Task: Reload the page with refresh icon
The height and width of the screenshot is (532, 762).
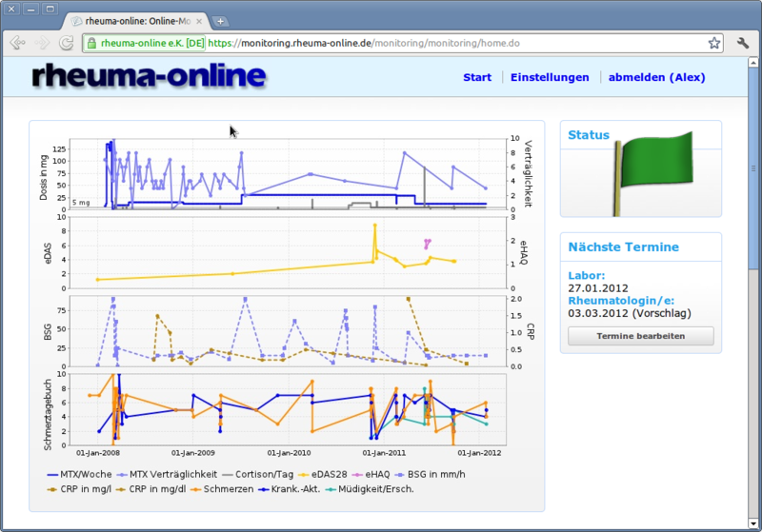Action: point(66,43)
